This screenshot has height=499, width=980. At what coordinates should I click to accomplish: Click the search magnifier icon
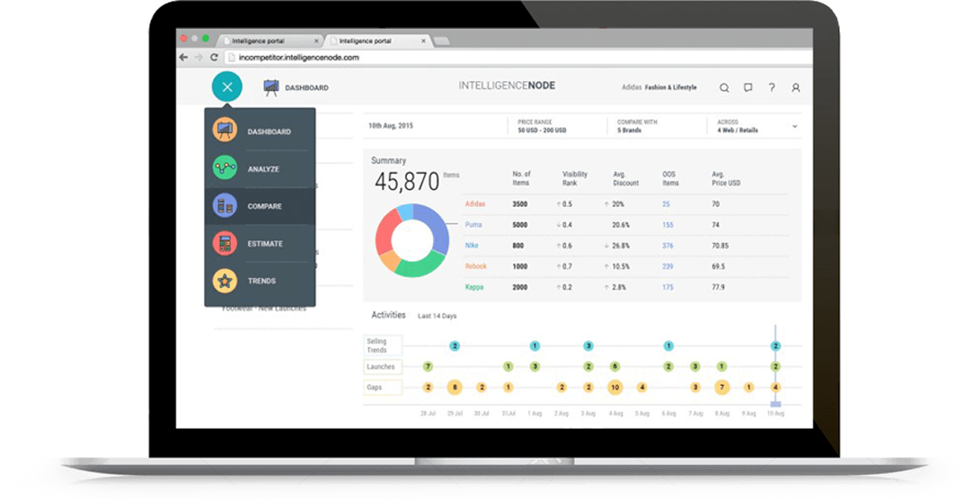[x=724, y=88]
